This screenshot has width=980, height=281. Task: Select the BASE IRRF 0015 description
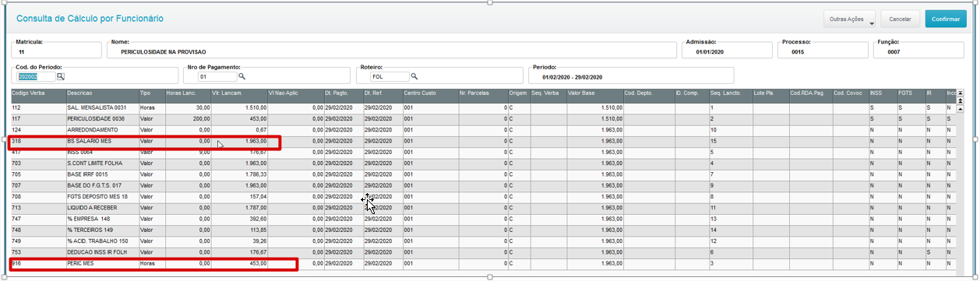(x=102, y=175)
